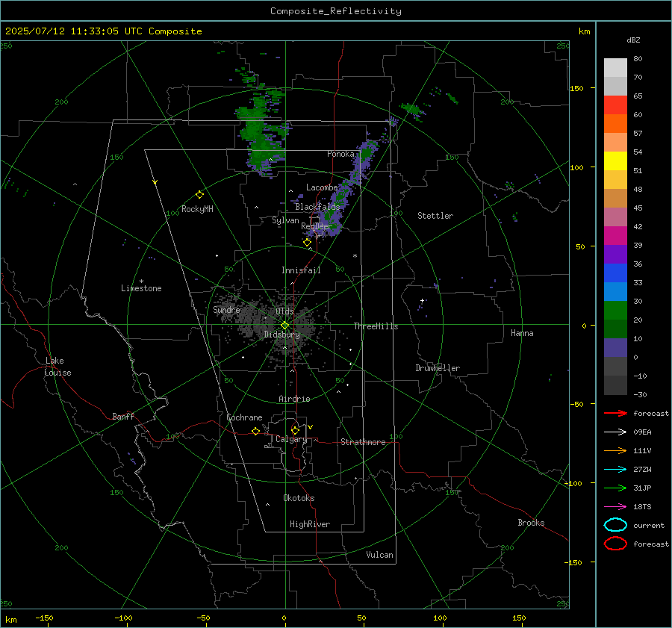672x628 pixels.
Task: Select the Stettler label
Action: point(435,216)
